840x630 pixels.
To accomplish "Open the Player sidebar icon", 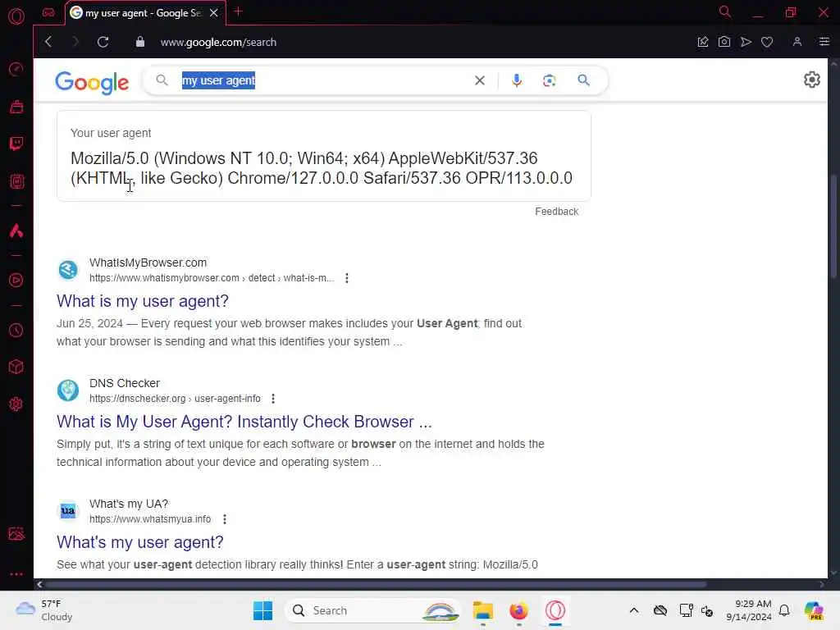I will tap(16, 281).
